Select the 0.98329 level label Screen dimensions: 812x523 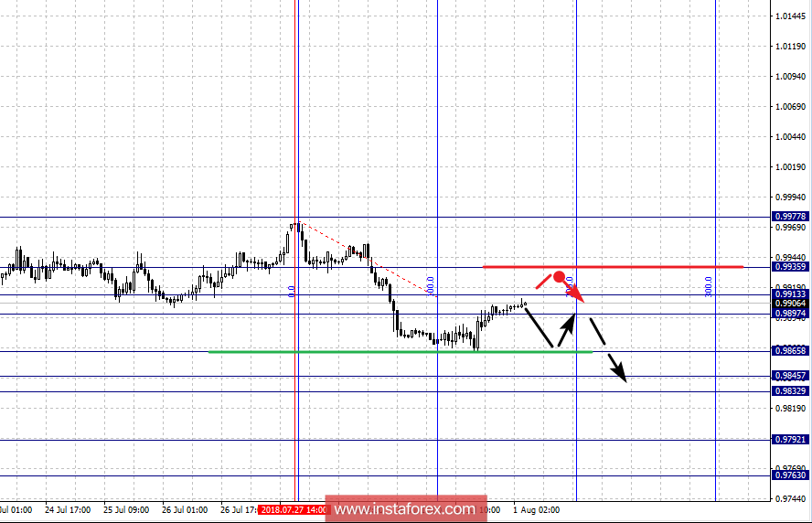click(790, 391)
